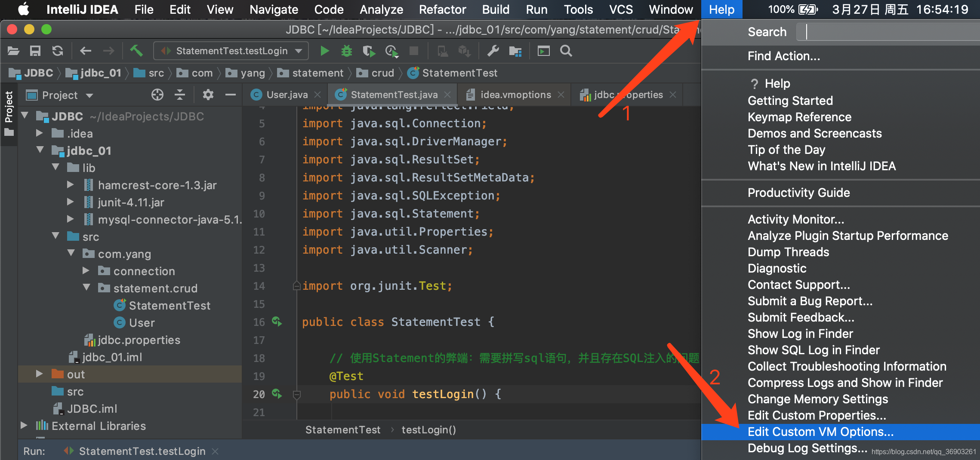Click the profiler run icon

(x=391, y=51)
